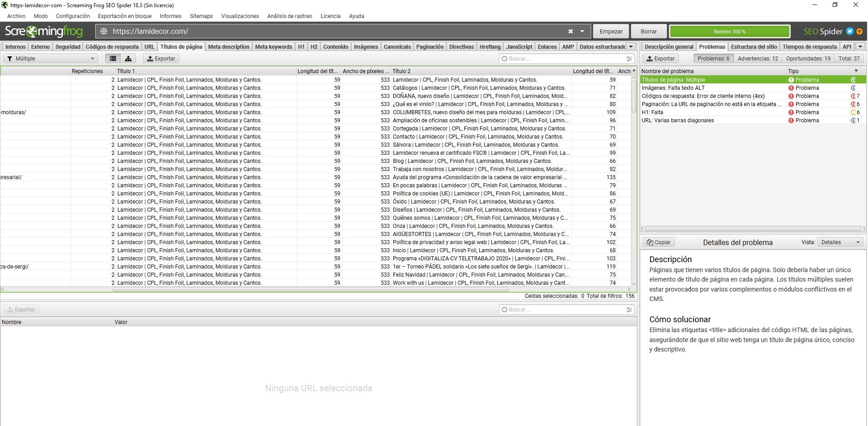Filter issues by Advertencias: 12
This screenshot has width=868, height=426.
(x=757, y=59)
